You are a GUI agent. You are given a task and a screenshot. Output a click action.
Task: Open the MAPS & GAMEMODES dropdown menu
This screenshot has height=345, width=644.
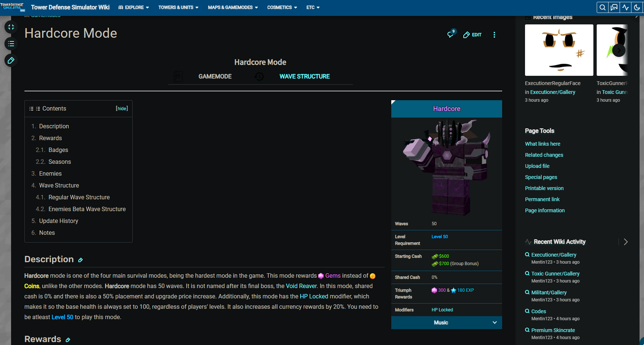pyautogui.click(x=233, y=7)
